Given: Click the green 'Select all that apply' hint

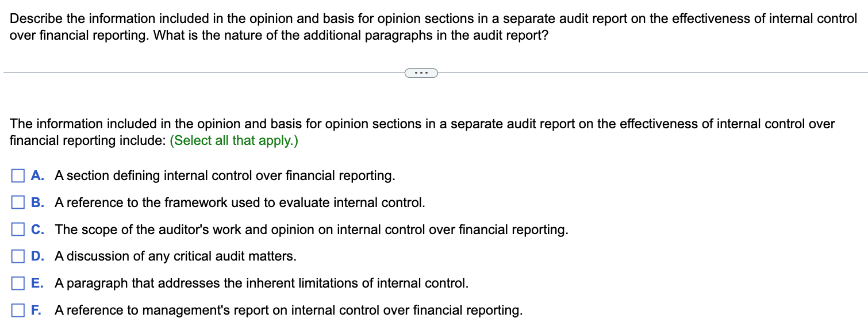Looking at the screenshot, I should click(x=234, y=141).
